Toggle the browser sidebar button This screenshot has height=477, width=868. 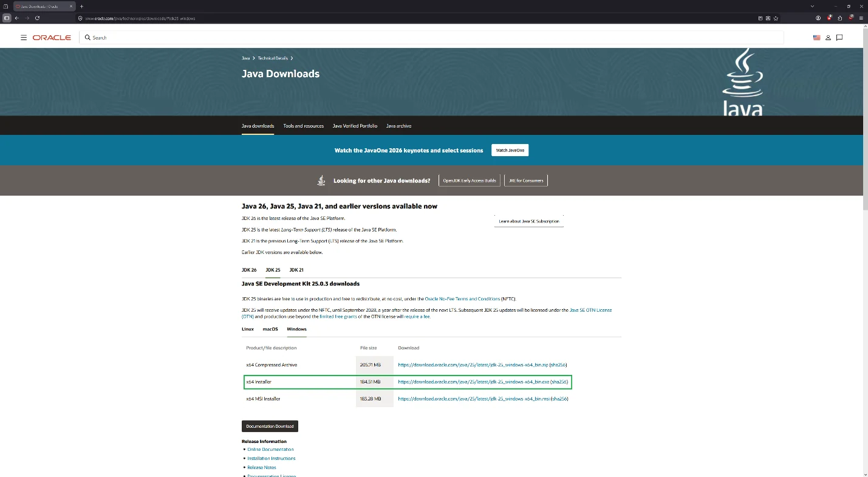(x=7, y=18)
